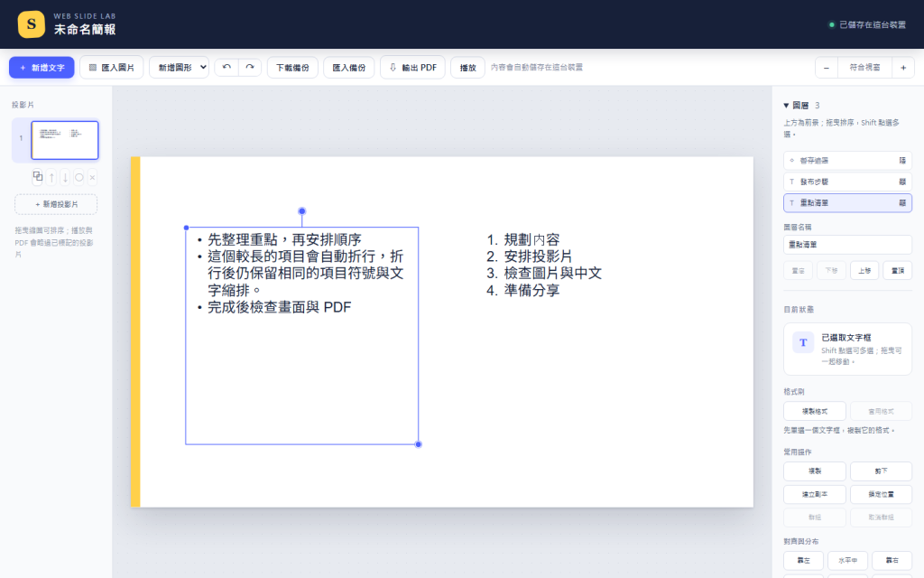
Task: Click the undo arrow icon
Action: [226, 67]
